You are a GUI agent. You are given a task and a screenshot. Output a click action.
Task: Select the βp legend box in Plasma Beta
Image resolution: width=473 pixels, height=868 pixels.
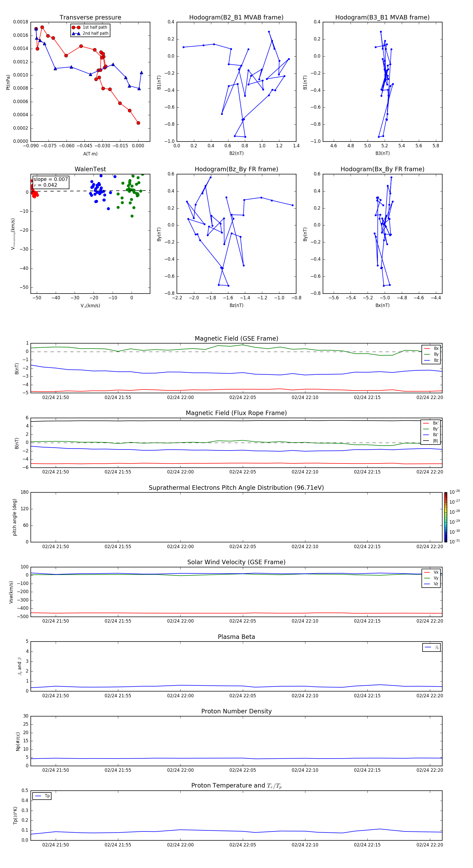pyautogui.click(x=431, y=647)
